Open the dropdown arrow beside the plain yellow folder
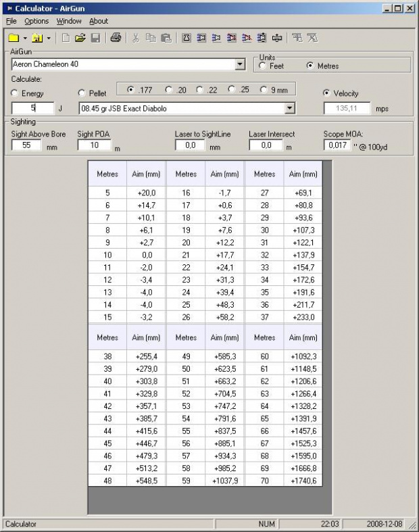The width and height of the screenshot is (419, 532). click(25, 39)
